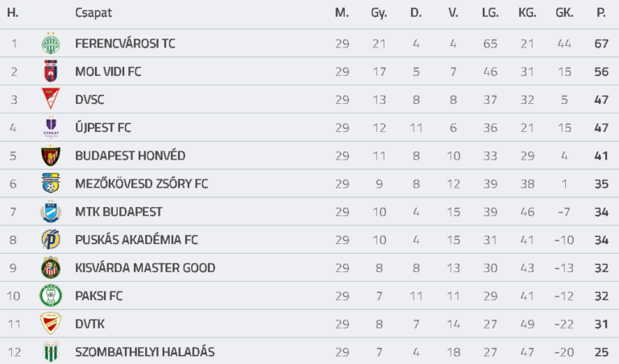Image resolution: width=619 pixels, height=364 pixels.
Task: Click the Szombathelyi Haladás crest
Action: click(51, 351)
